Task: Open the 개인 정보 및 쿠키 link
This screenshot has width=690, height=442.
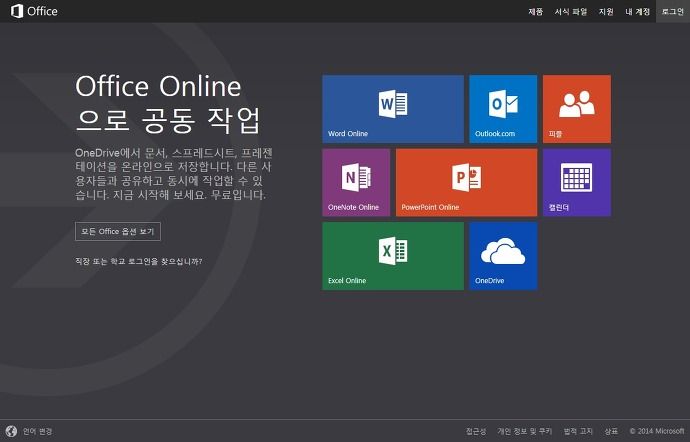Action: [x=525, y=431]
